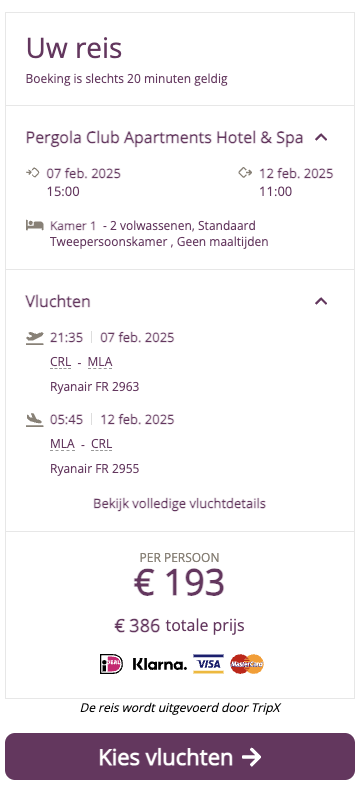Collapse the Pergola Club hotel section chevron
364x792 pixels.
[321, 137]
